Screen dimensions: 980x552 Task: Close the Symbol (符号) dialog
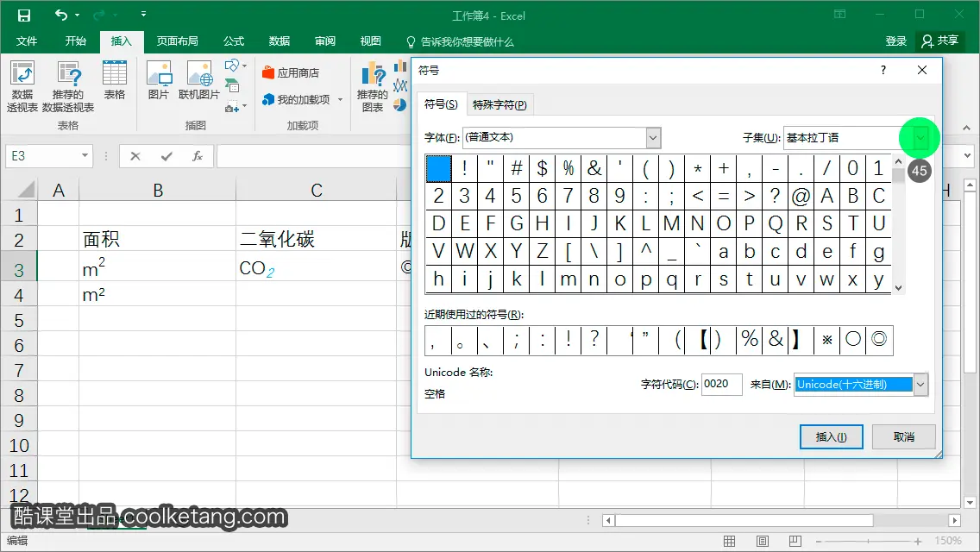click(922, 70)
